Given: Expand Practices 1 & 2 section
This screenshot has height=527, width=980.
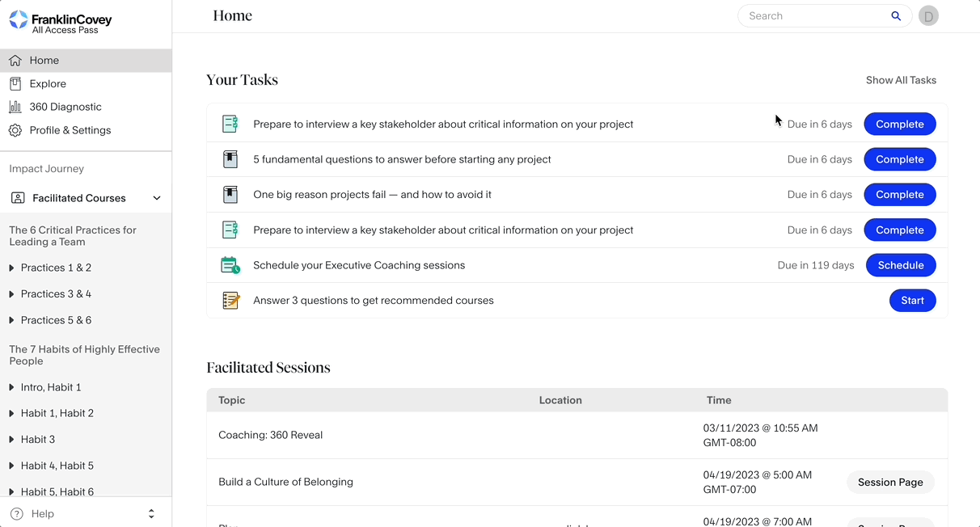Looking at the screenshot, I should click(11, 268).
